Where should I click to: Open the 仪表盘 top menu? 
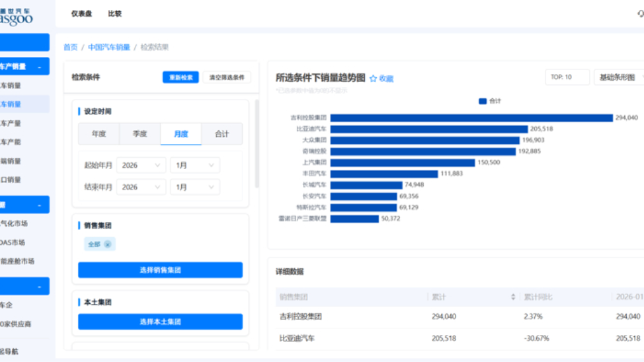81,14
